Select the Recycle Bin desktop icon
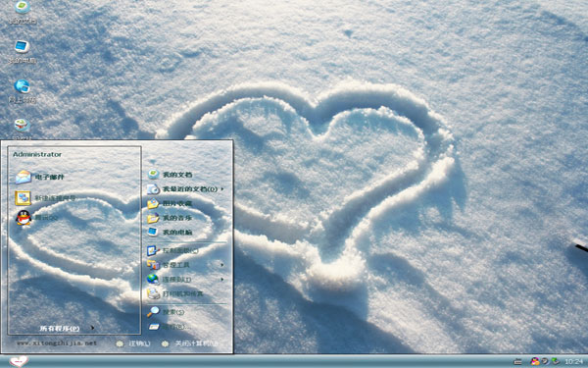The width and height of the screenshot is (588, 368). click(x=23, y=128)
